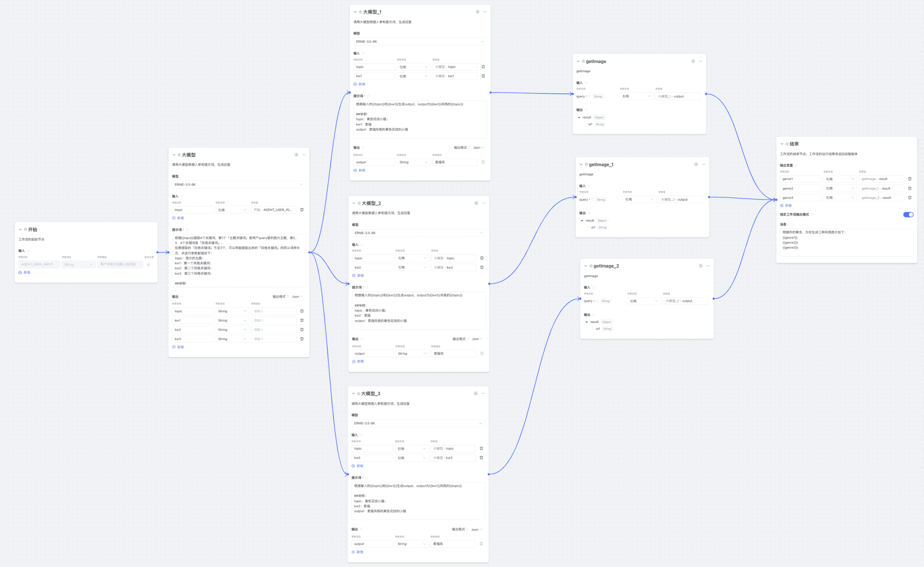Image resolution: width=924 pixels, height=567 pixels.
Task: Run the getImage node play icon
Action: 693,61
